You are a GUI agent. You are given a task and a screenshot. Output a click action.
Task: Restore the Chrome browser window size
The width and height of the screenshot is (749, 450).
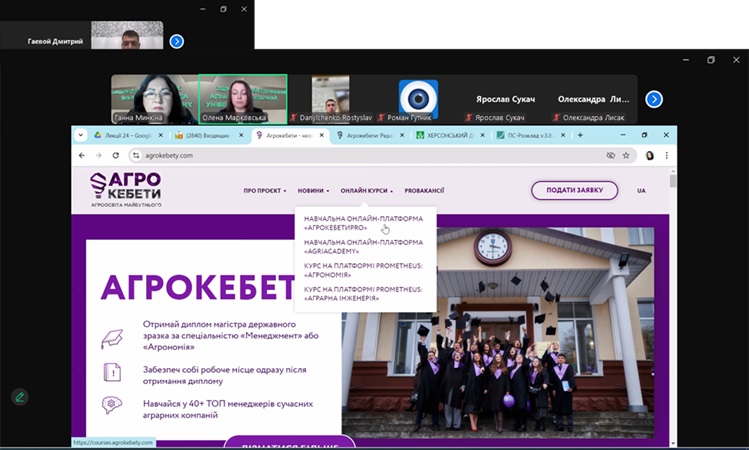[x=644, y=135]
